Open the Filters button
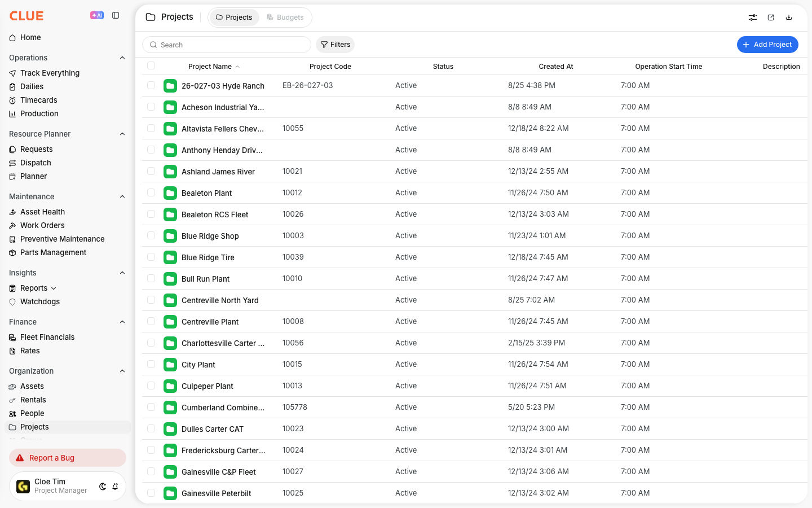 (x=336, y=45)
